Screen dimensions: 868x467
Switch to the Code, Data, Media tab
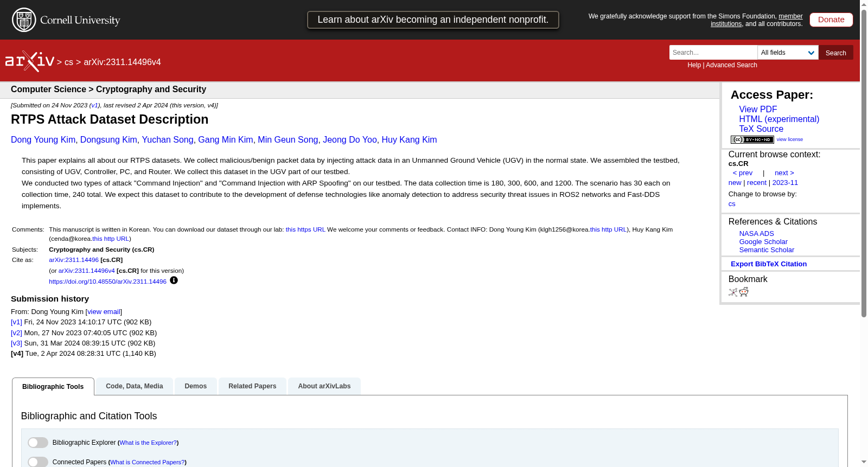coord(135,386)
